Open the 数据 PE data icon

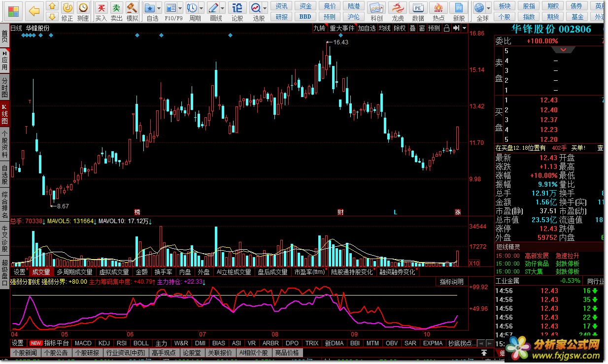(x=418, y=12)
